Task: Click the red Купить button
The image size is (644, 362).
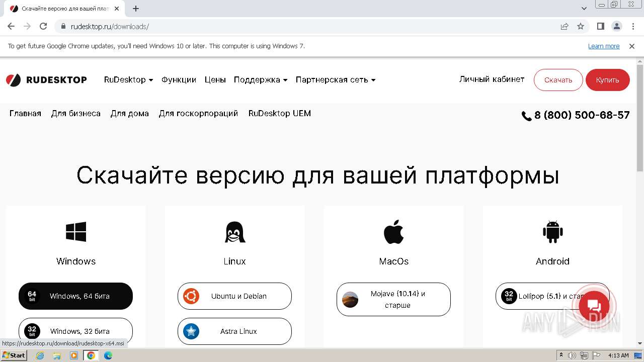Action: pyautogui.click(x=608, y=80)
